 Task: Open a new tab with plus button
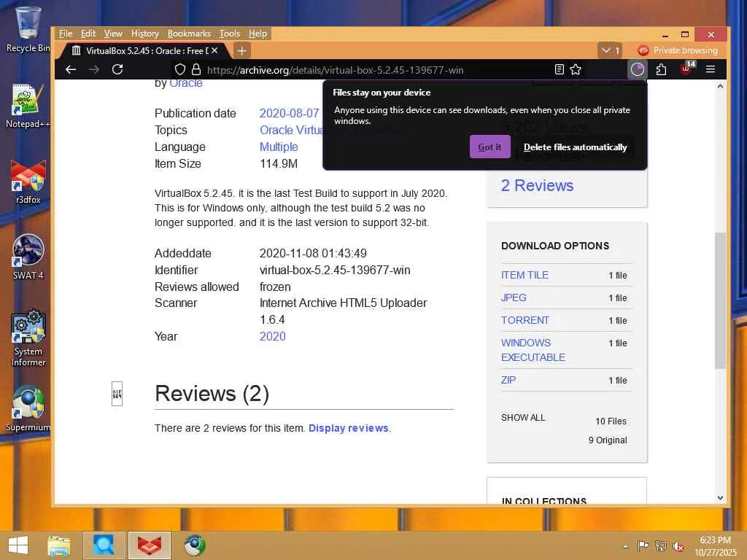241,50
